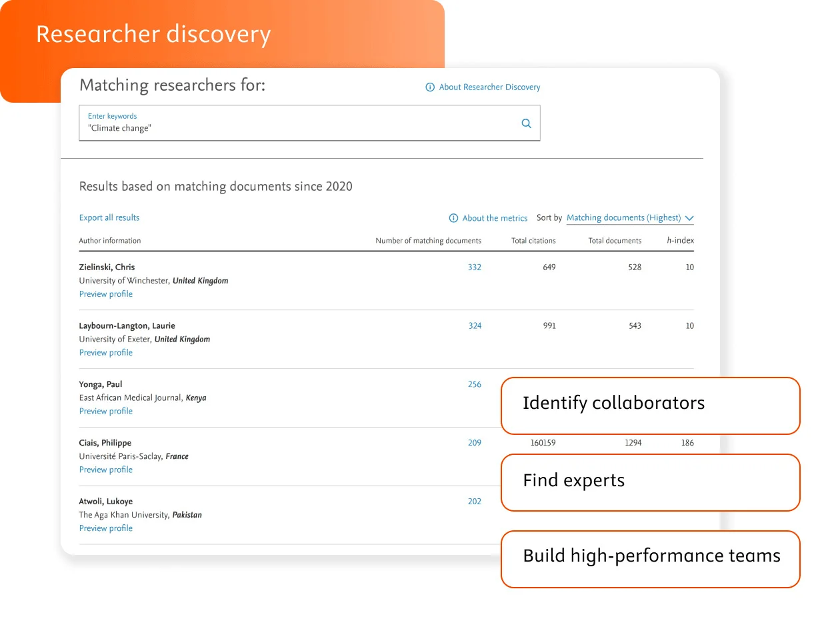View Yonga's 256 matching documents
840x631 pixels.
pyautogui.click(x=475, y=384)
